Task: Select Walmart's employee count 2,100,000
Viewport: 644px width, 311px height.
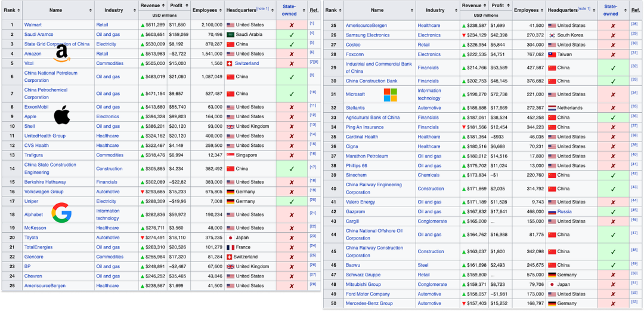Action: coord(212,25)
